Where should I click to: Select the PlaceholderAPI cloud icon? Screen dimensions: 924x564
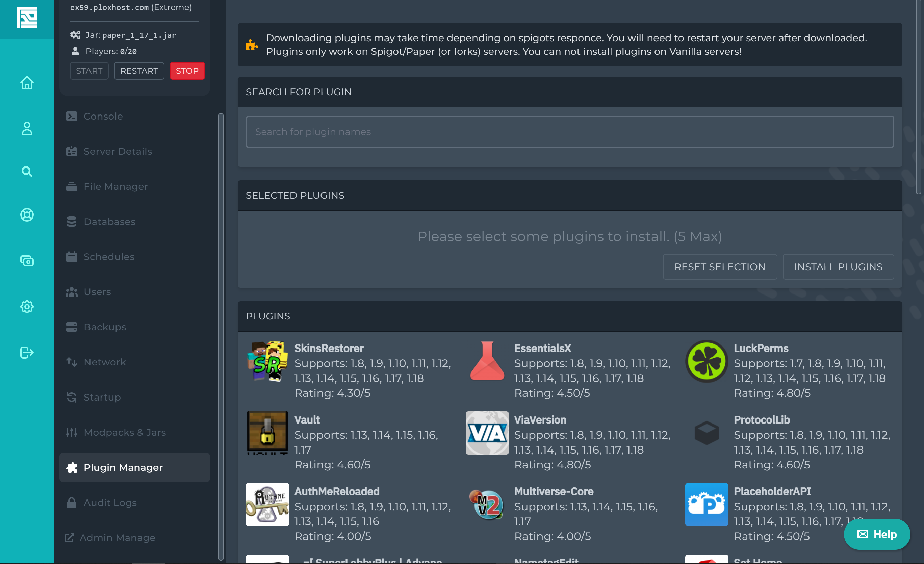707,505
